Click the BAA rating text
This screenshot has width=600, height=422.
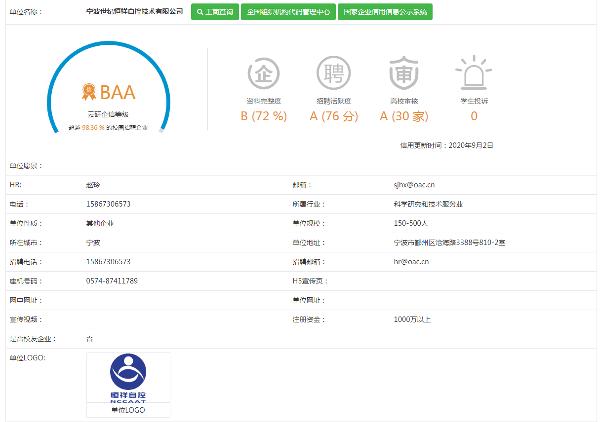coord(118,94)
